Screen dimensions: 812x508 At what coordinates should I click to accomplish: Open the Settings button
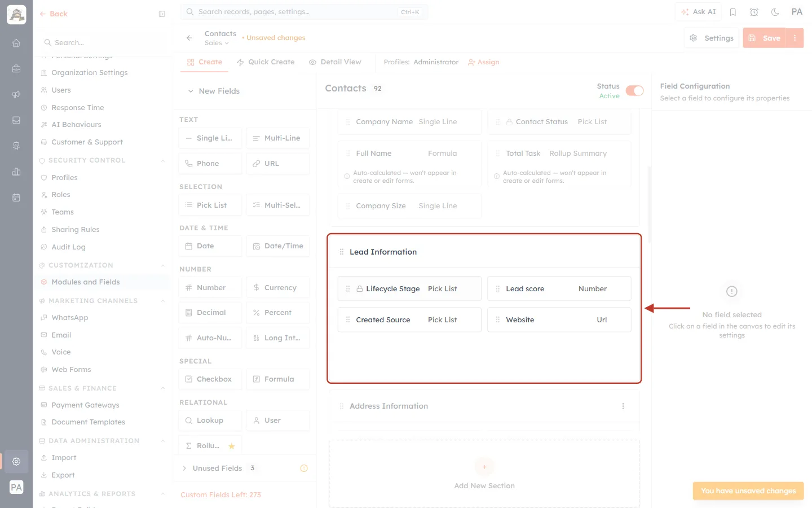pyautogui.click(x=712, y=38)
